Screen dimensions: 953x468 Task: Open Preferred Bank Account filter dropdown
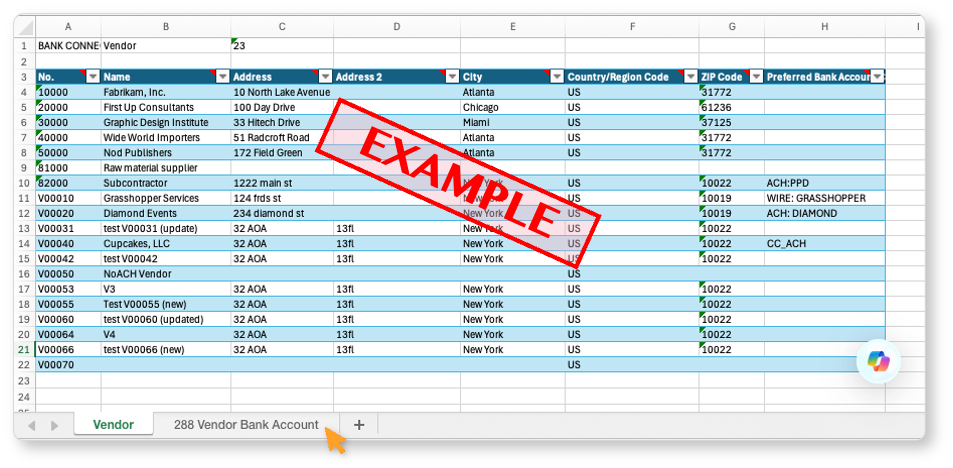[877, 77]
